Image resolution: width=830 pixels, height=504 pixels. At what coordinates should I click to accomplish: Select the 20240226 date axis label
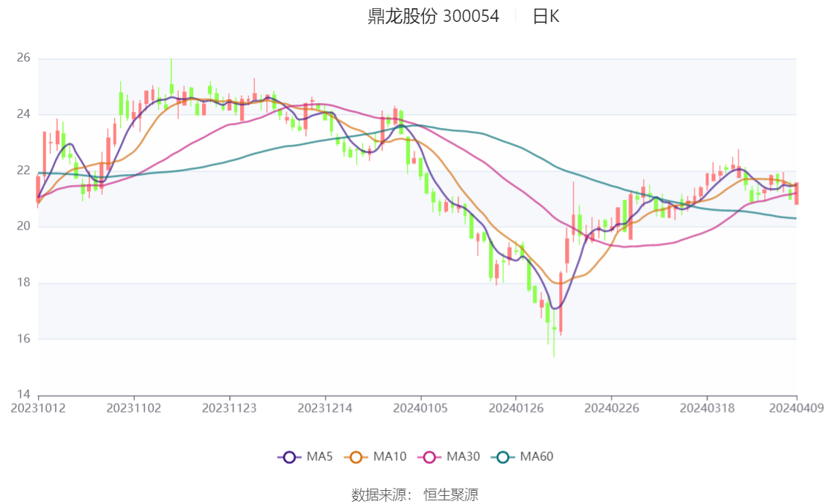611,408
